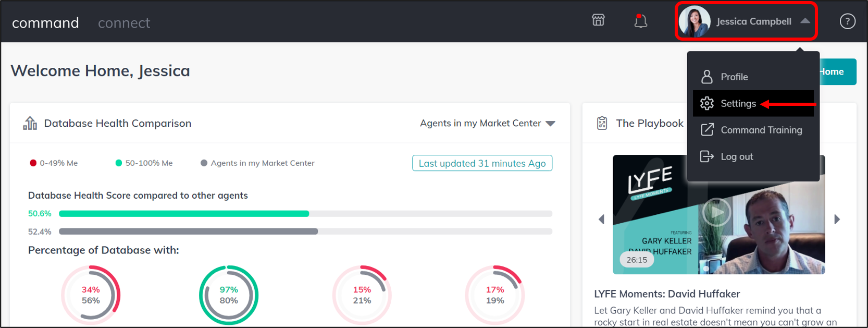This screenshot has height=328, width=868.
Task: Click the green 50.6% health score bar
Action: point(184,214)
